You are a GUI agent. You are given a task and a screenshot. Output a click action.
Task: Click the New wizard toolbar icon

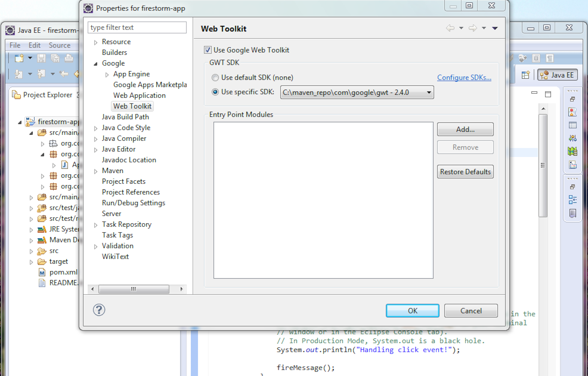(19, 58)
